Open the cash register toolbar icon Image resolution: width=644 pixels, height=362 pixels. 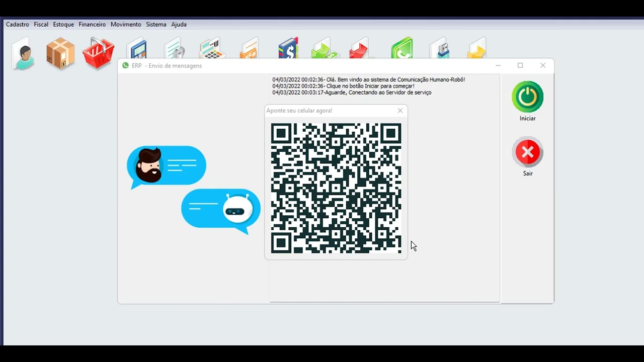(x=212, y=48)
